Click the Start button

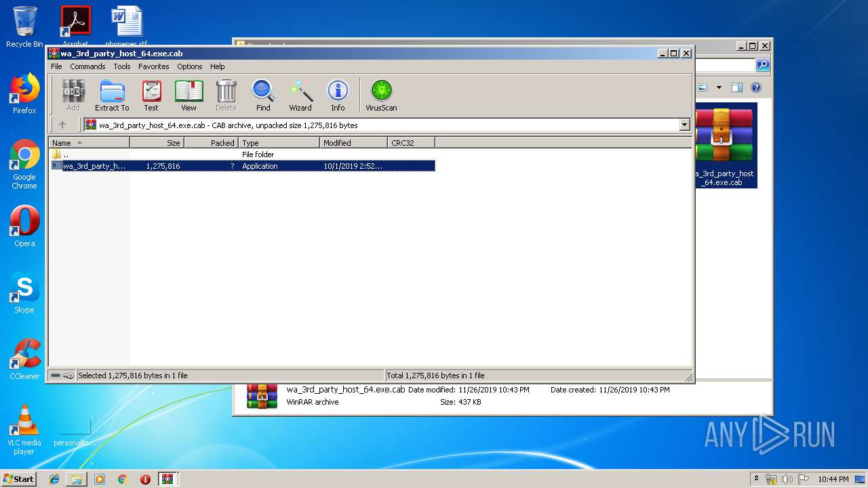(x=18, y=479)
